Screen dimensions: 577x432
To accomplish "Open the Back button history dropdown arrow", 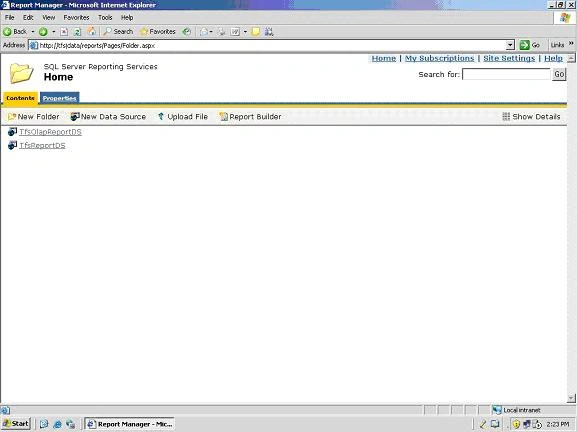I will [x=32, y=32].
